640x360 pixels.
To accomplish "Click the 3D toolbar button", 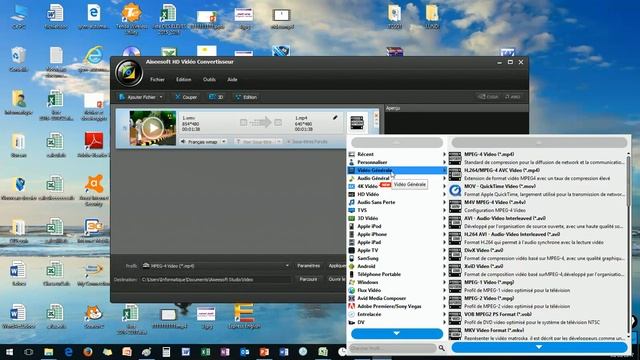I will click(216, 97).
